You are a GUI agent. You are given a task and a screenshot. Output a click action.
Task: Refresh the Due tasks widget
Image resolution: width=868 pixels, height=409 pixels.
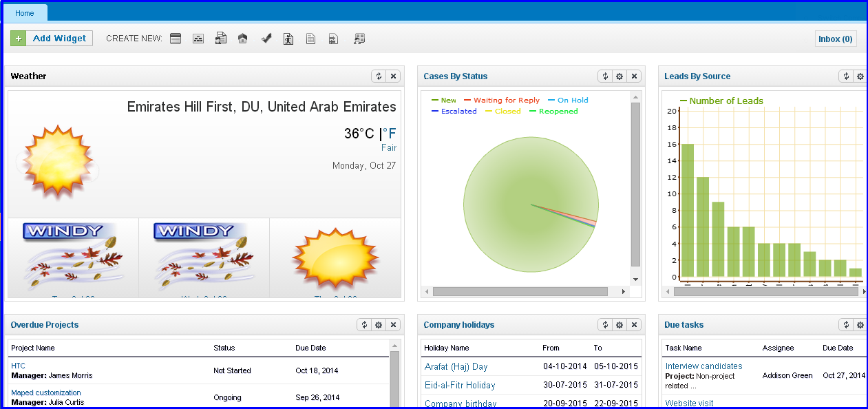click(x=845, y=325)
